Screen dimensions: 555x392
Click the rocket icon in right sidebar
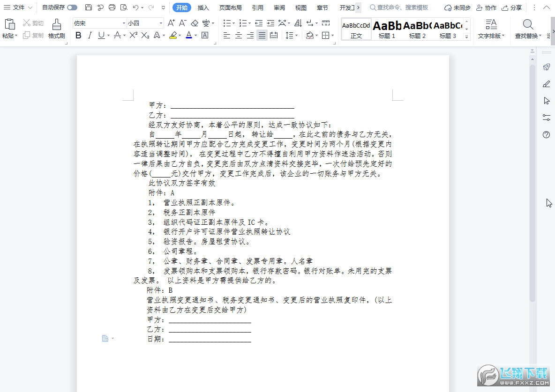coord(547,67)
